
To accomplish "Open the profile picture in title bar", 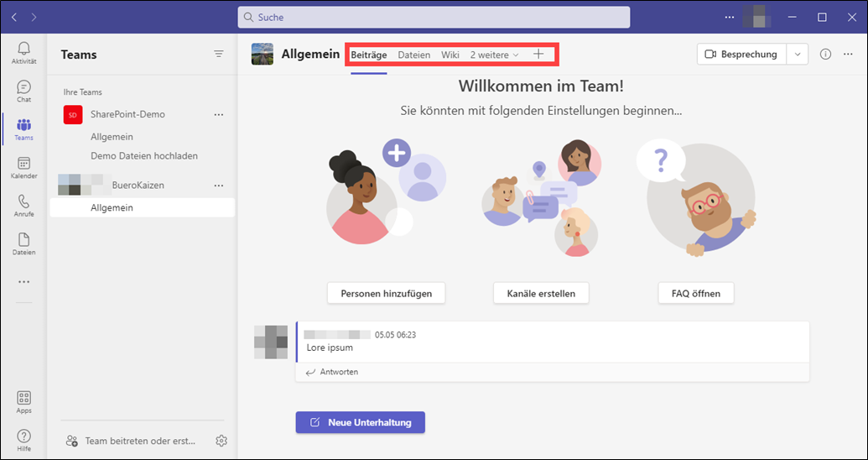I will point(756,17).
